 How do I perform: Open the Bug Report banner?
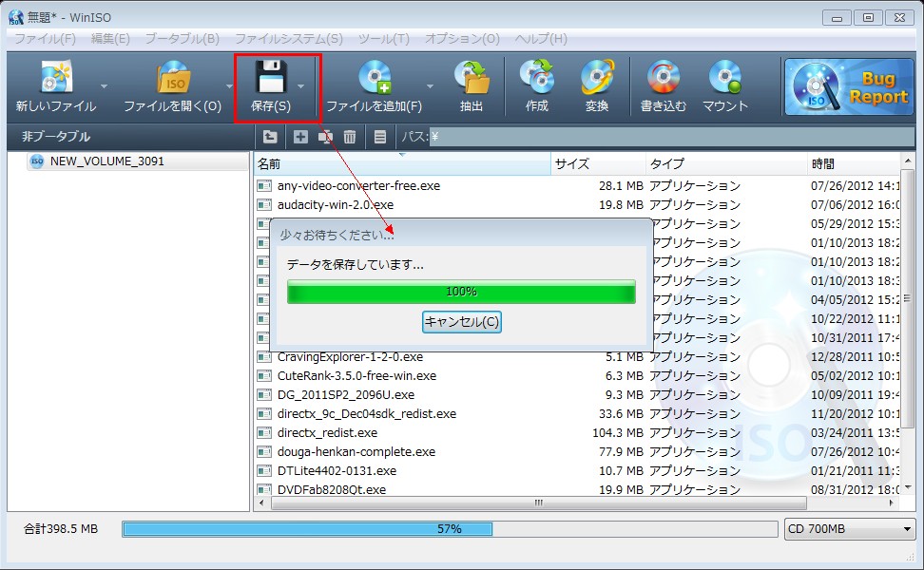[849, 86]
